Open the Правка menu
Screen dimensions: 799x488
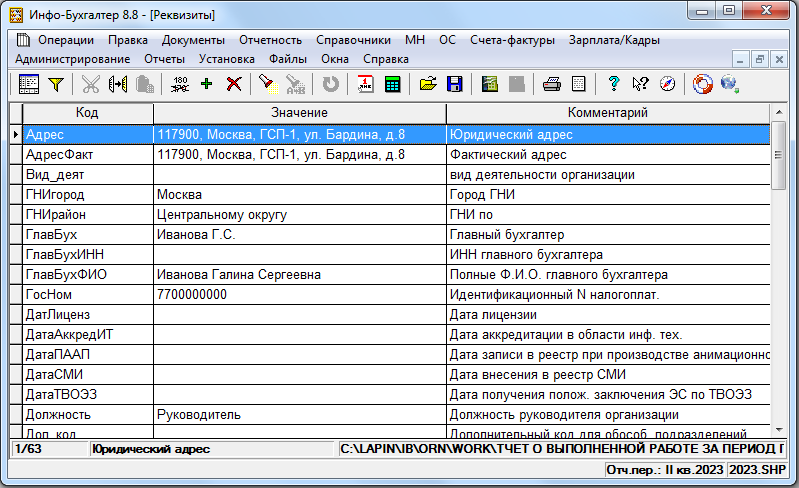tap(128, 40)
